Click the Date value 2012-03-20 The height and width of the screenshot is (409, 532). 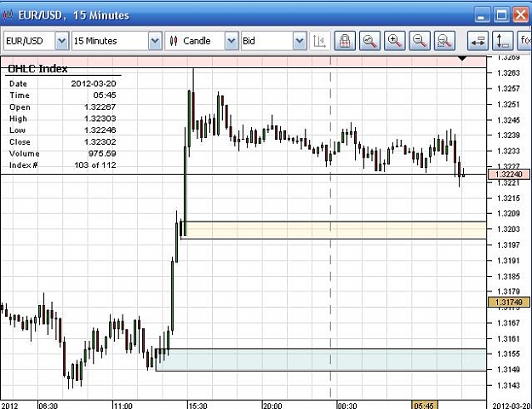(x=94, y=84)
